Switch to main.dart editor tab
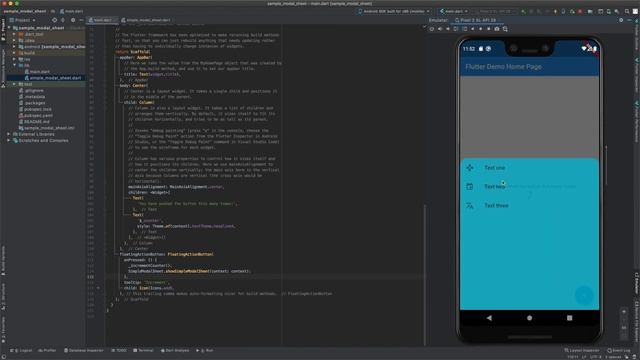640x360 pixels. [x=102, y=20]
